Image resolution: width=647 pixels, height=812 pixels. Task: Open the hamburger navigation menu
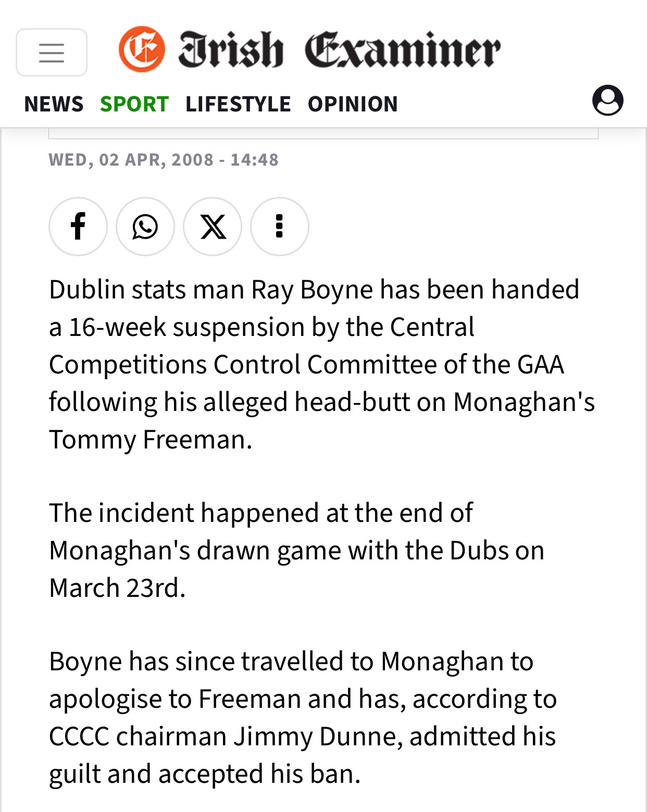click(52, 53)
